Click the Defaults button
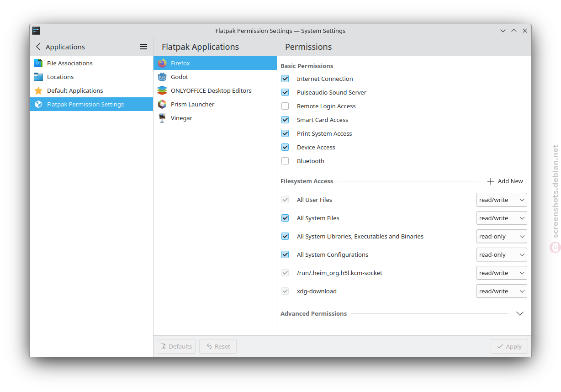561x392 pixels. [x=176, y=346]
